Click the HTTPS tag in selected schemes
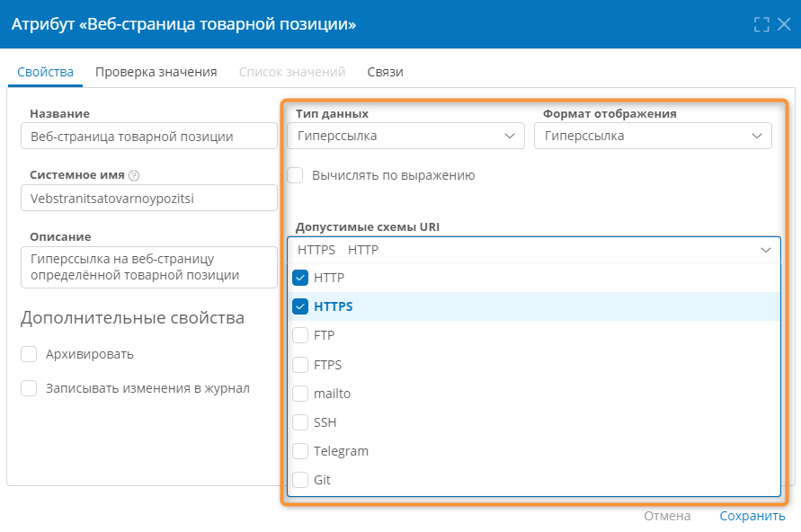This screenshot has height=532, width=801. coord(316,250)
